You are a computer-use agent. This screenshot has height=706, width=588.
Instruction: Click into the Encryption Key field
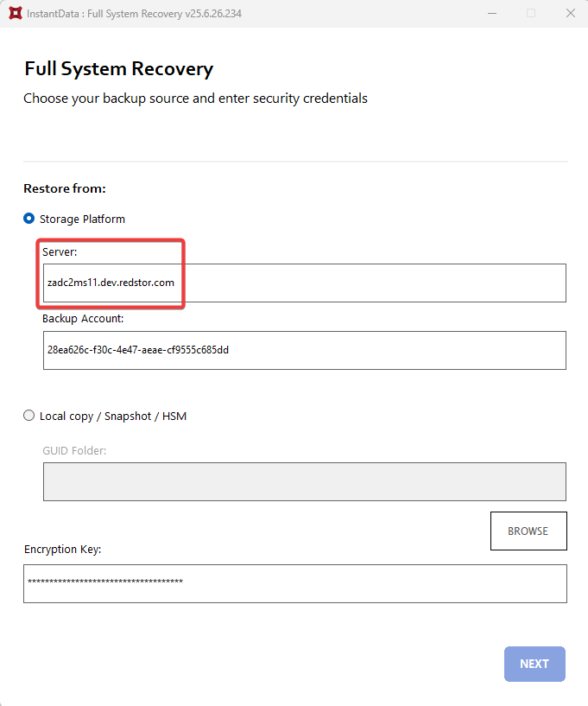coord(295,583)
